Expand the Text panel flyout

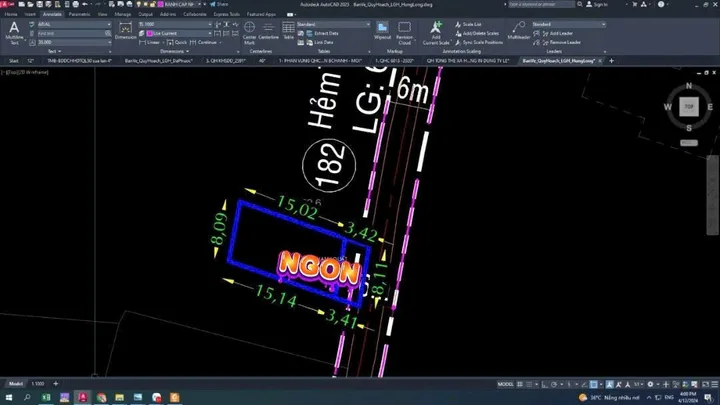click(x=54, y=51)
